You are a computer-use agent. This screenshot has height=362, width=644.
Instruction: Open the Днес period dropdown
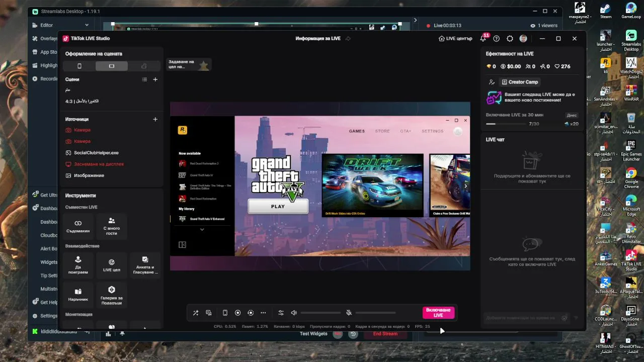point(572,115)
